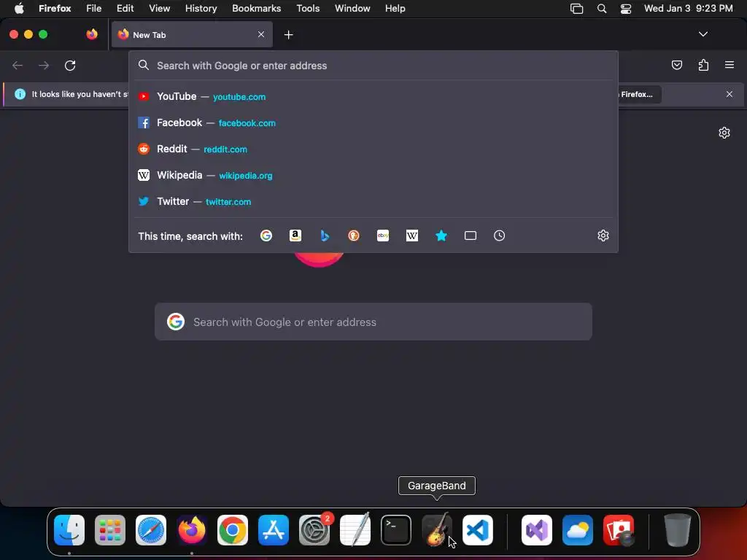Viewport: 747px width, 560px height.
Task: Open search settings gear in dropdown
Action: [x=603, y=236]
